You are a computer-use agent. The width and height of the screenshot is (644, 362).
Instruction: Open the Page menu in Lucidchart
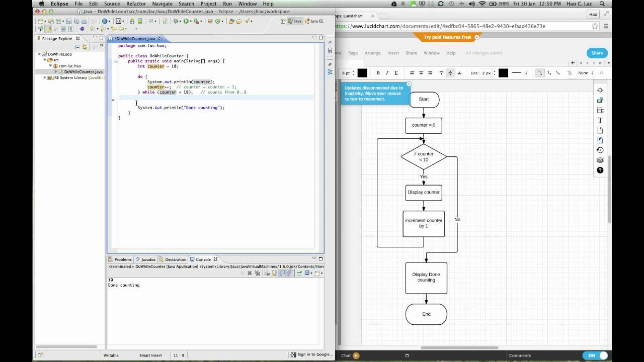353,53
